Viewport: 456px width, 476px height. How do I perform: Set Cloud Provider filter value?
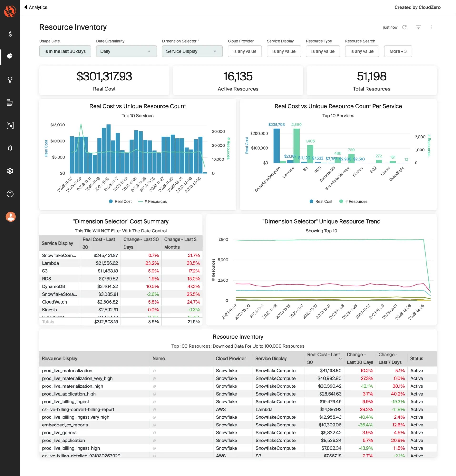click(x=245, y=51)
